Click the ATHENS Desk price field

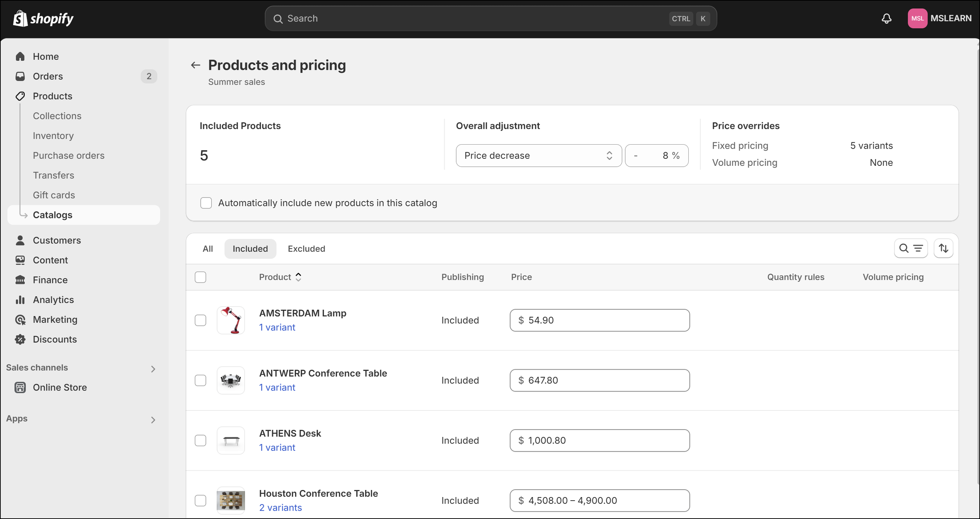coord(599,441)
